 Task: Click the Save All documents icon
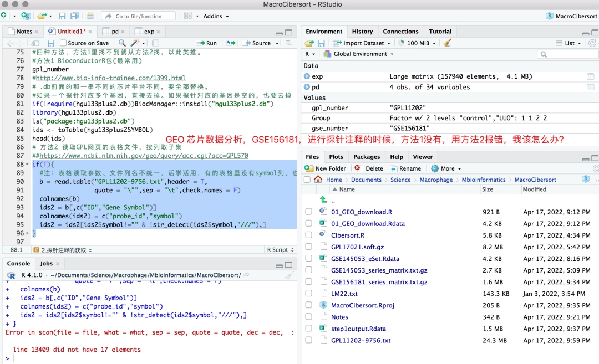(x=74, y=16)
